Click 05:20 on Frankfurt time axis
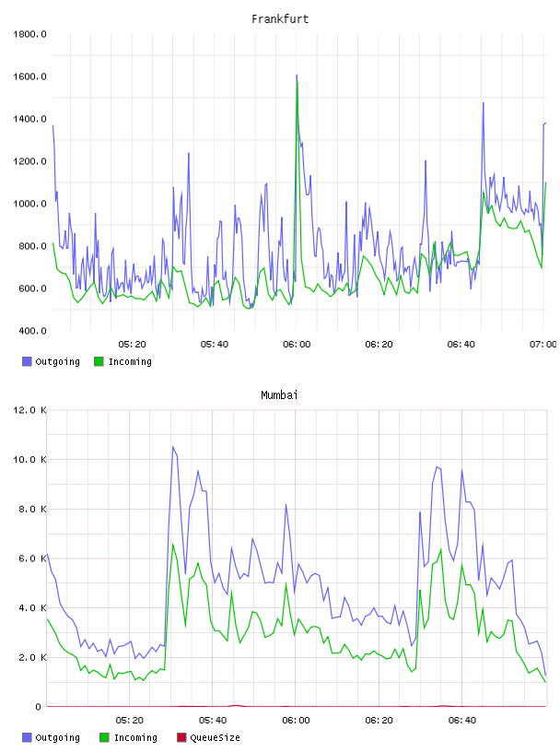This screenshot has height=752, width=560. [132, 345]
